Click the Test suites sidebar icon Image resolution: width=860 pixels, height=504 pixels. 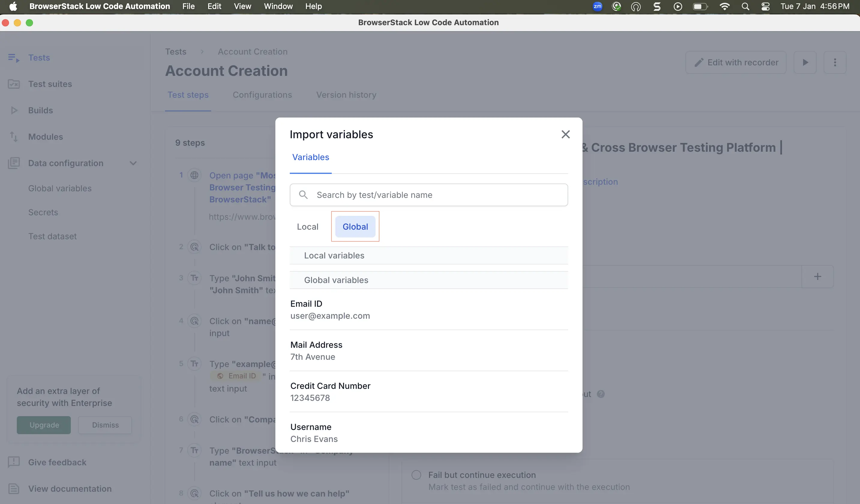(x=14, y=84)
